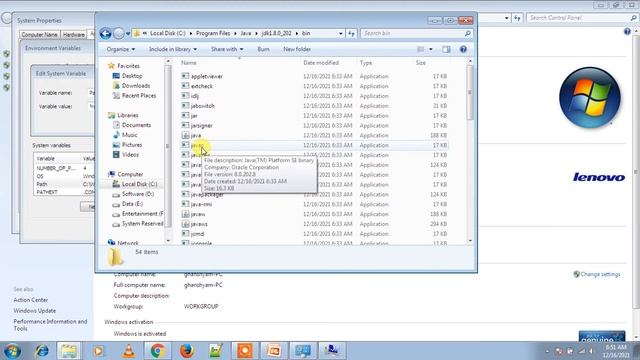Open Documents library

(x=136, y=125)
